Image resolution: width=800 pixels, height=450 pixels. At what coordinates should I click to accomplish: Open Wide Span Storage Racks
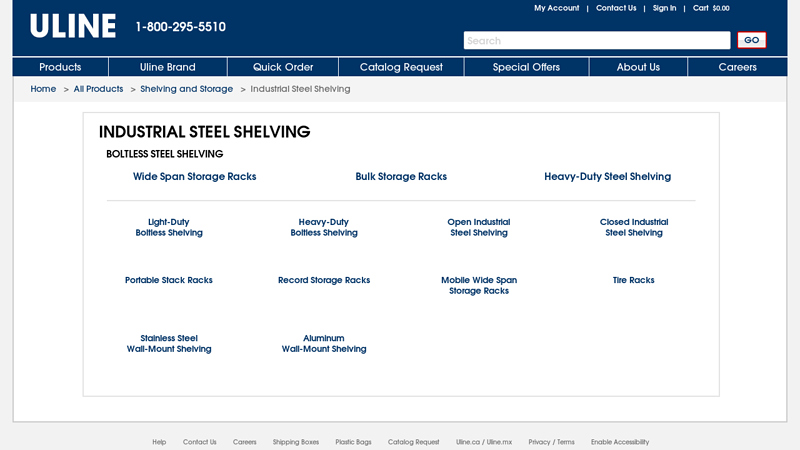pyautogui.click(x=194, y=177)
